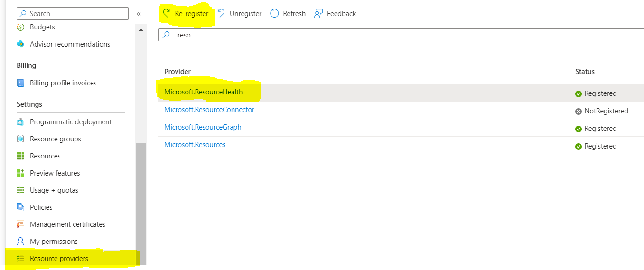Sort by the Status column header
The height and width of the screenshot is (270, 644).
pos(585,72)
